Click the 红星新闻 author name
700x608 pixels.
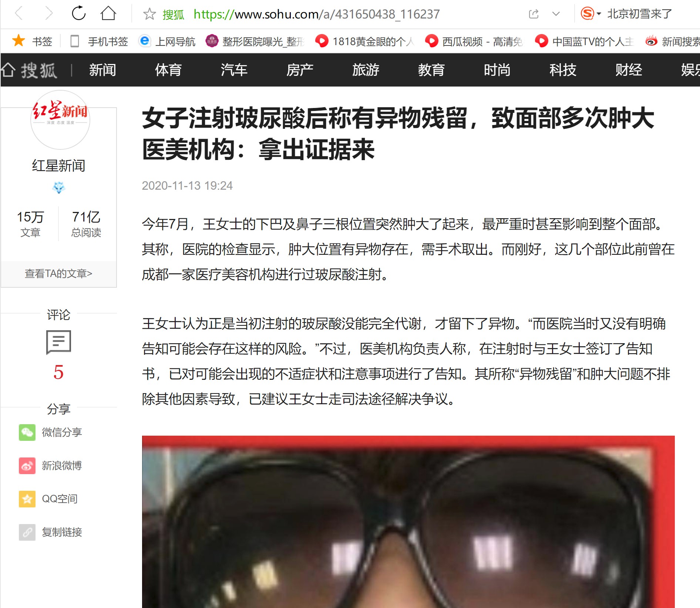click(58, 165)
